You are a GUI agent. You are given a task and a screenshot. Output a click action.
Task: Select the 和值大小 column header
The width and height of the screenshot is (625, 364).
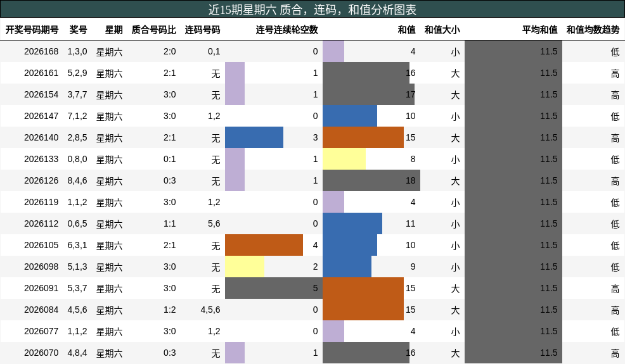(x=442, y=30)
